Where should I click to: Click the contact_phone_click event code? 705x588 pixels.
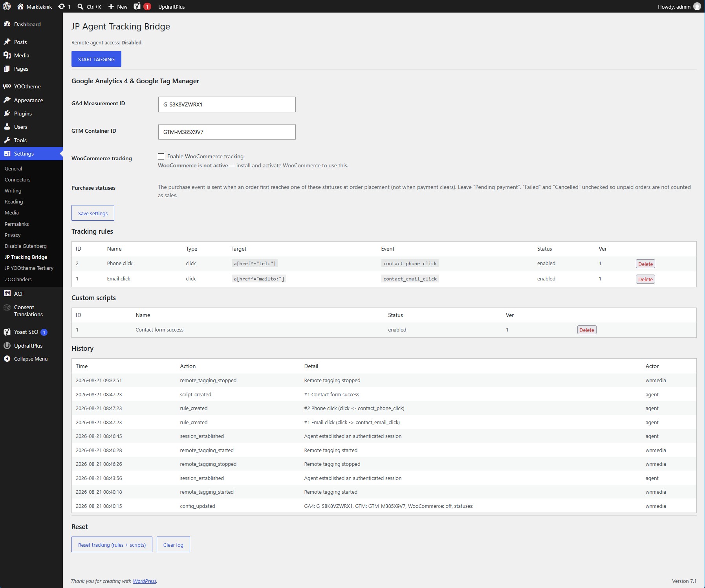pyautogui.click(x=410, y=264)
